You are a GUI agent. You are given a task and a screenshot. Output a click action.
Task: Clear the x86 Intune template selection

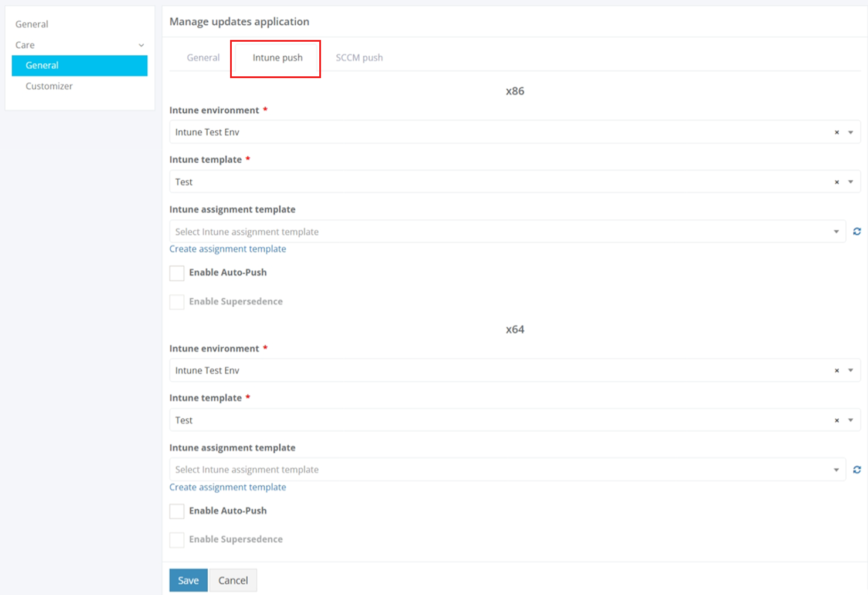(836, 182)
